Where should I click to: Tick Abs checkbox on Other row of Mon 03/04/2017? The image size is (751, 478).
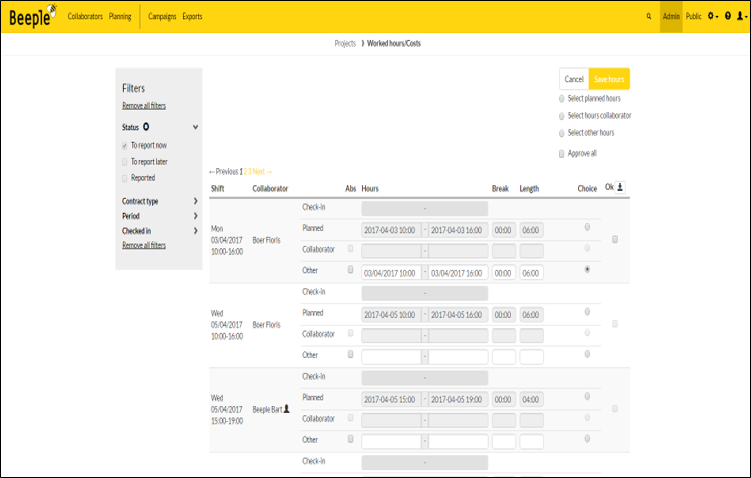[351, 270]
